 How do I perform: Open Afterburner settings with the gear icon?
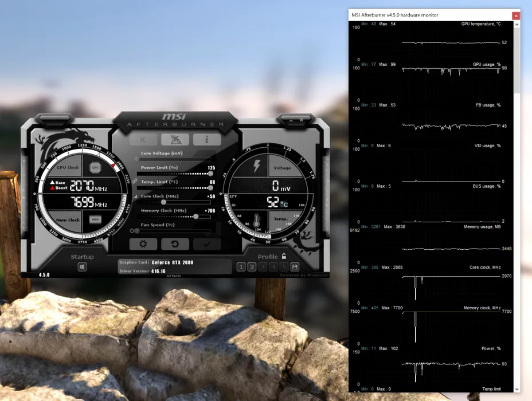click(x=143, y=244)
